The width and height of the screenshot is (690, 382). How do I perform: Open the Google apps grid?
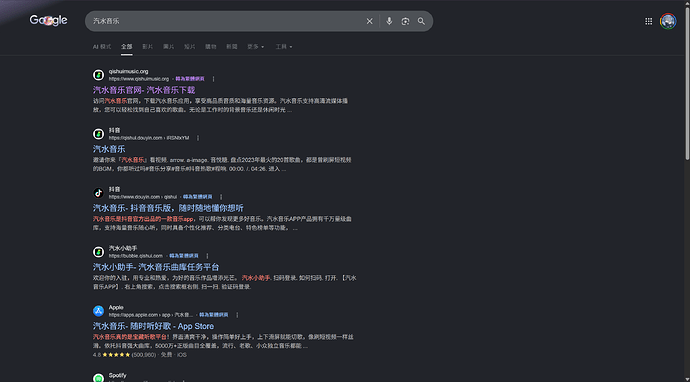coord(649,21)
